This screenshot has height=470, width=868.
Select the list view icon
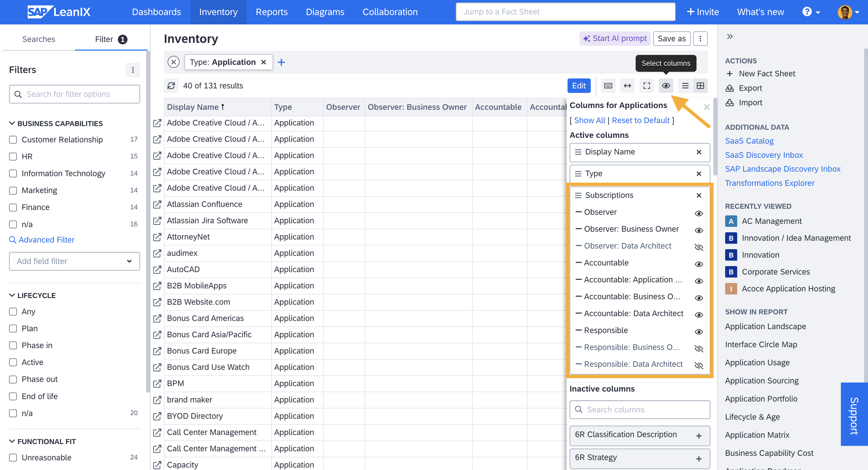tap(685, 85)
